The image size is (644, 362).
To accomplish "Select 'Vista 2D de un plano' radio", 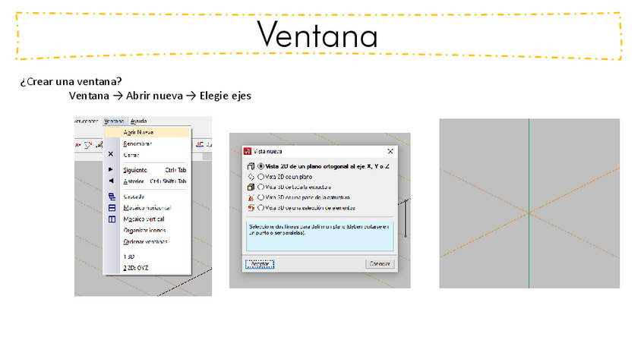I will [260, 177].
